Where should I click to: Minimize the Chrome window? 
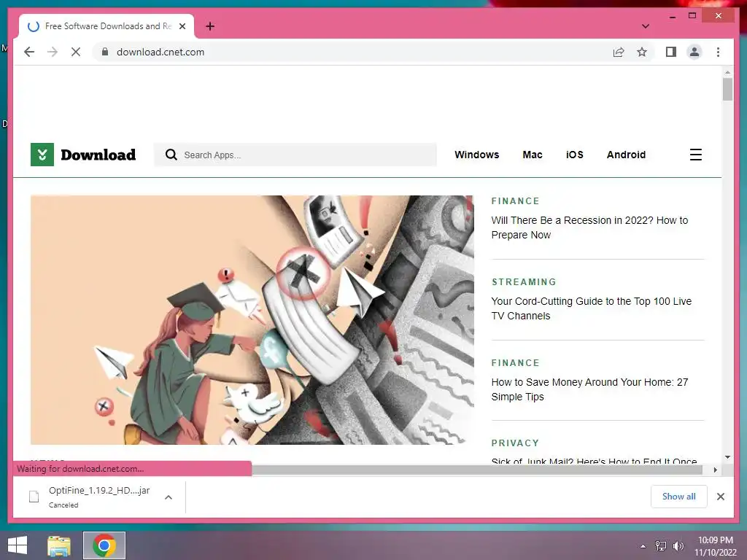coord(672,16)
